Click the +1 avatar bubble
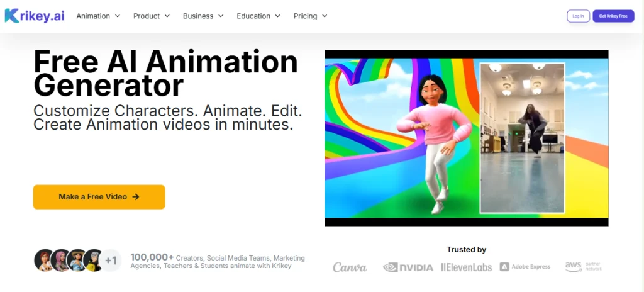This screenshot has height=292, width=644. pos(111,261)
